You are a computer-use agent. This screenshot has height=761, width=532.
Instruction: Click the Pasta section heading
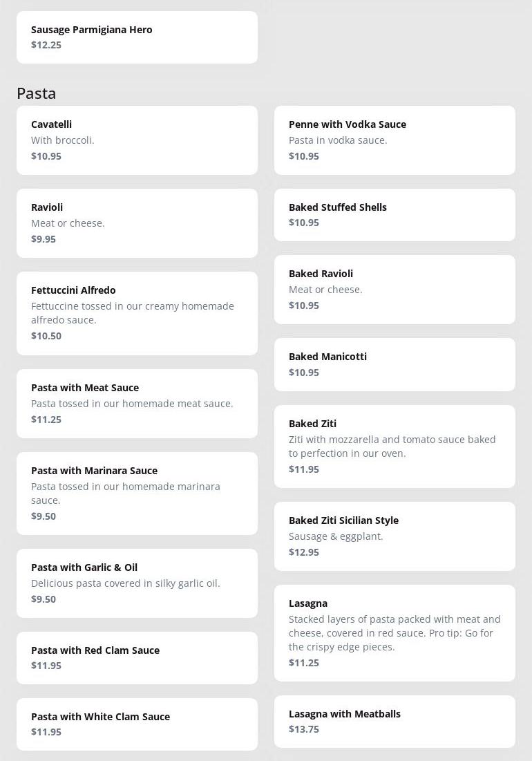coord(37,93)
